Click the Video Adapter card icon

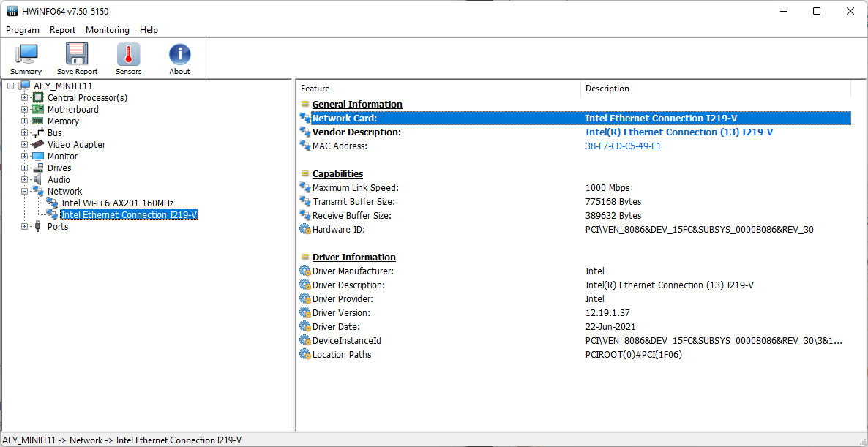(x=37, y=144)
